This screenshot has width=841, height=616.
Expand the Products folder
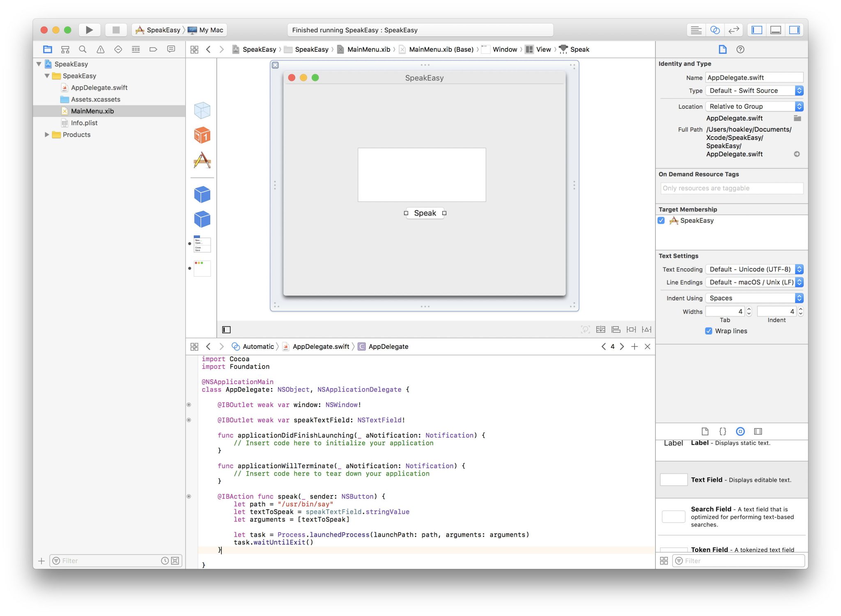46,135
